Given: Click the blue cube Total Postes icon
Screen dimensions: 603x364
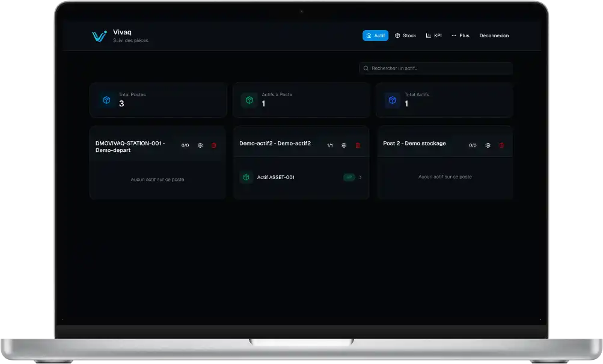Looking at the screenshot, I should pyautogui.click(x=106, y=100).
